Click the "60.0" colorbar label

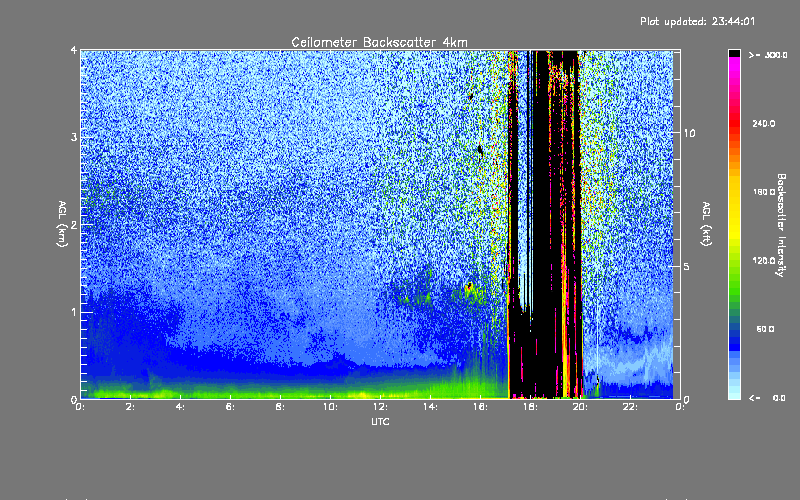[x=765, y=329]
